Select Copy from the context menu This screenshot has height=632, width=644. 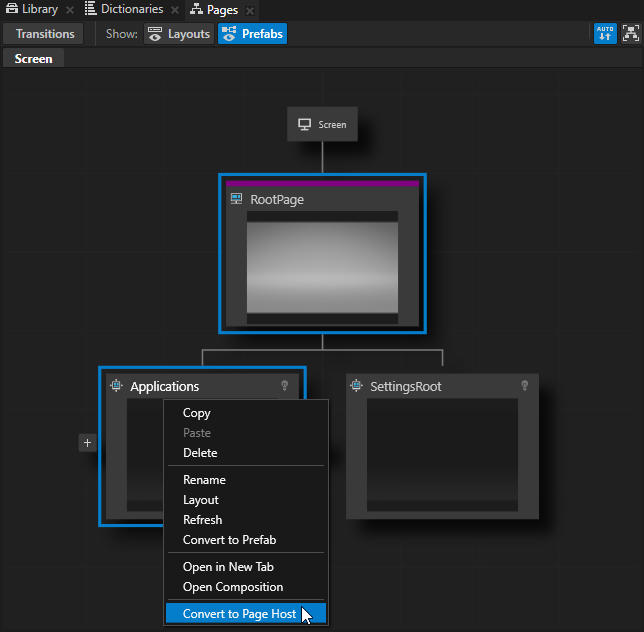[x=197, y=413]
